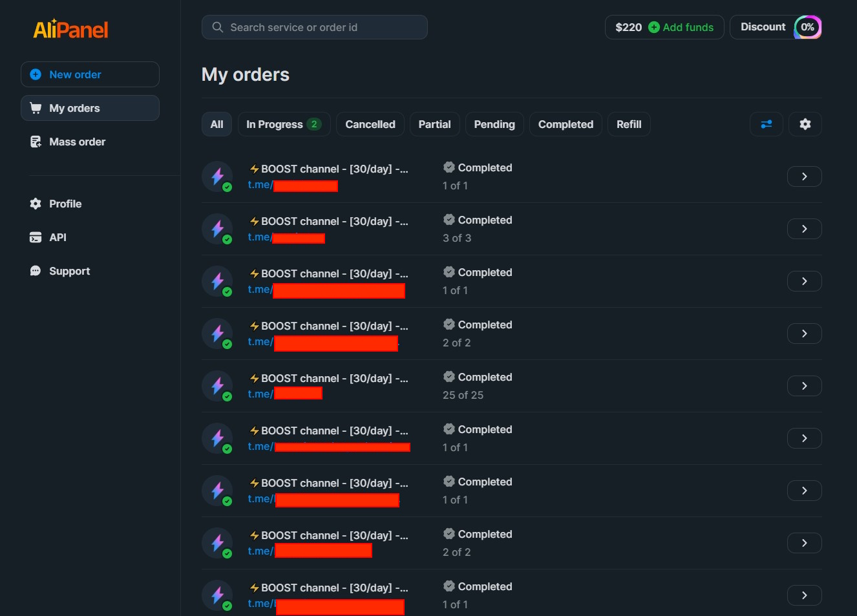
Task: Open the filter sliders icon button
Action: pyautogui.click(x=766, y=124)
